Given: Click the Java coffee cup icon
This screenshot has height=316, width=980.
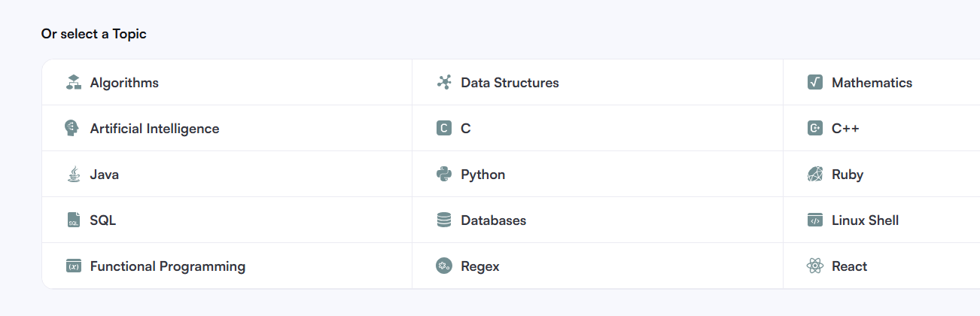Looking at the screenshot, I should [73, 175].
